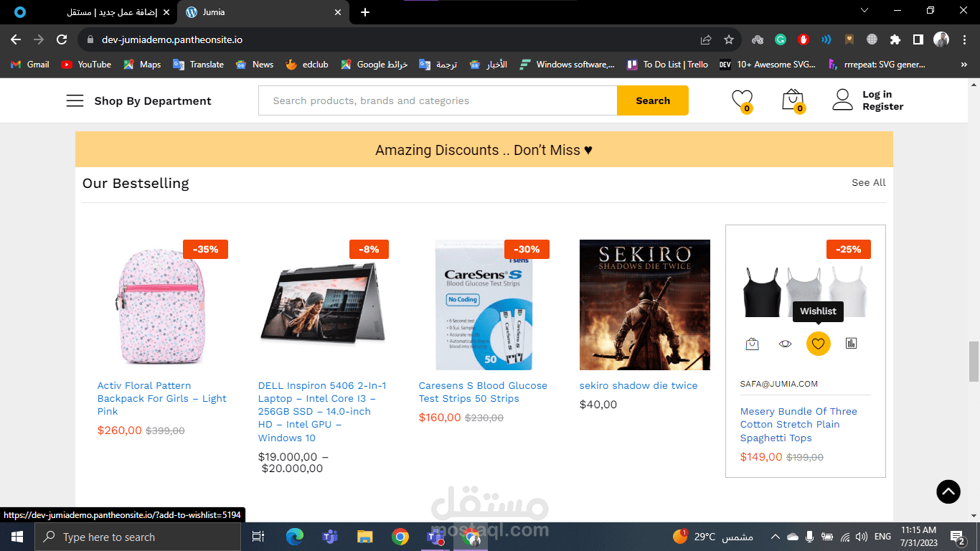Close the Jumia tab
The height and width of the screenshot is (551, 980).
338,12
